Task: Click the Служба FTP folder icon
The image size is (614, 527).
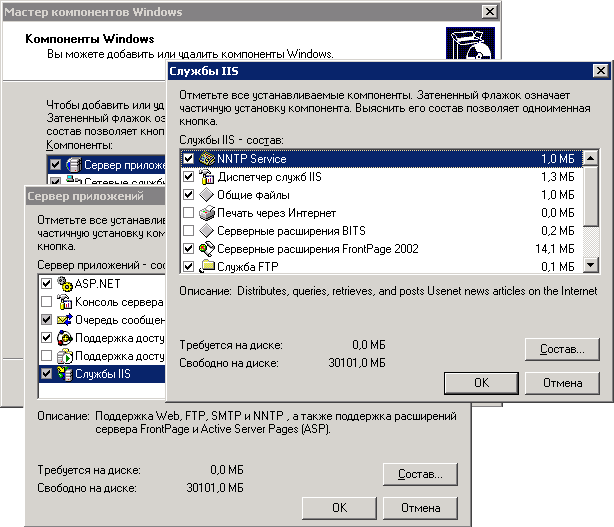Action: point(207,266)
